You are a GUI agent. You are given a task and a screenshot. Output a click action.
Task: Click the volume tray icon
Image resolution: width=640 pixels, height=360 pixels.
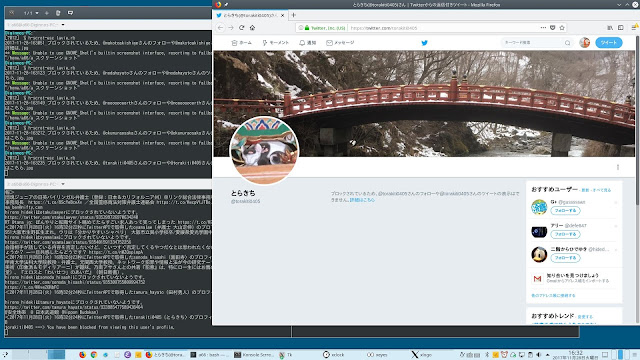(x=539, y=355)
